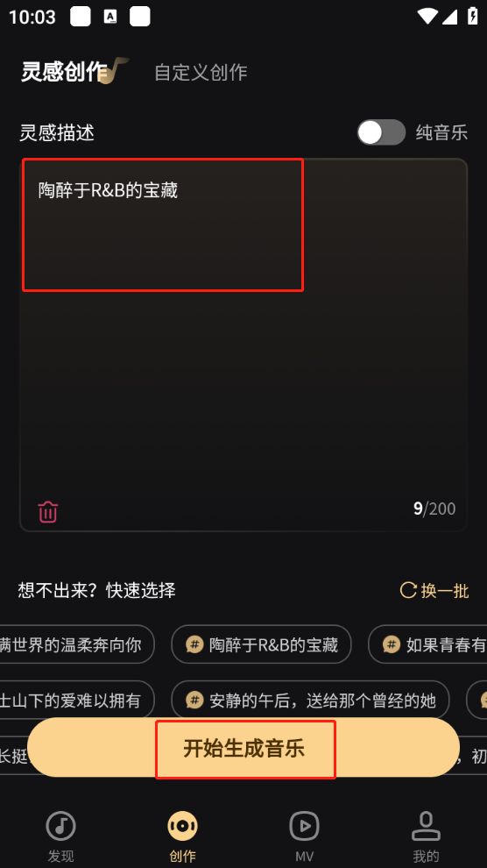This screenshot has width=487, height=868.
Task: Tap 换一批 to refresh suggestions
Action: tap(444, 591)
